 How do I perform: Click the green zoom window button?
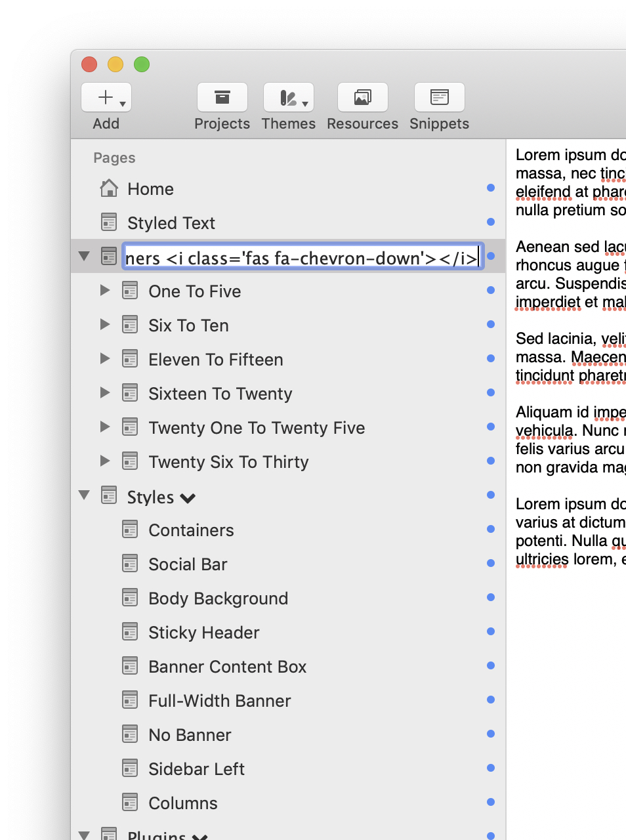click(142, 64)
